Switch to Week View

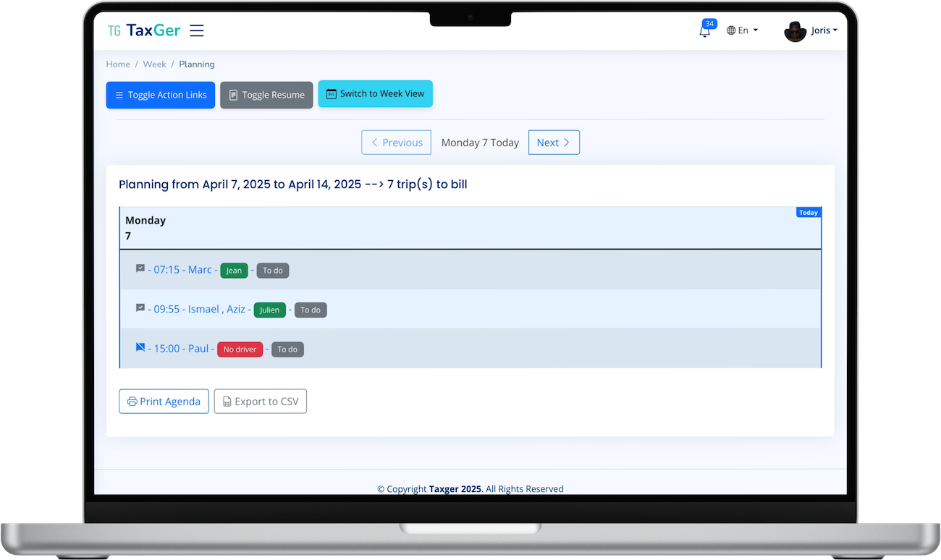point(375,94)
